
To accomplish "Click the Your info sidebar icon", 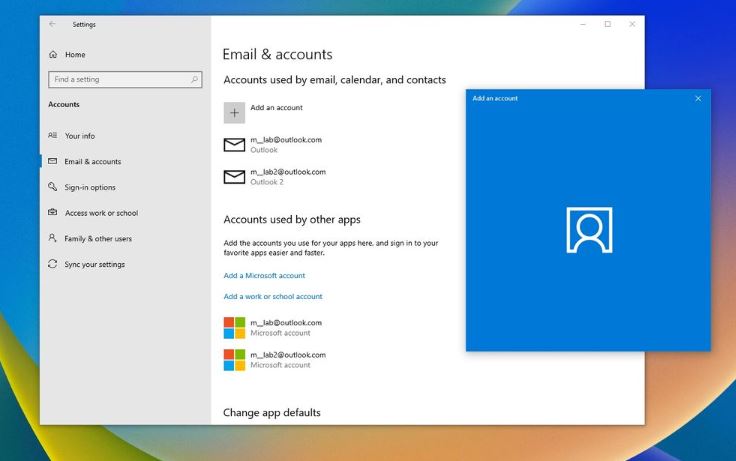I will point(53,135).
